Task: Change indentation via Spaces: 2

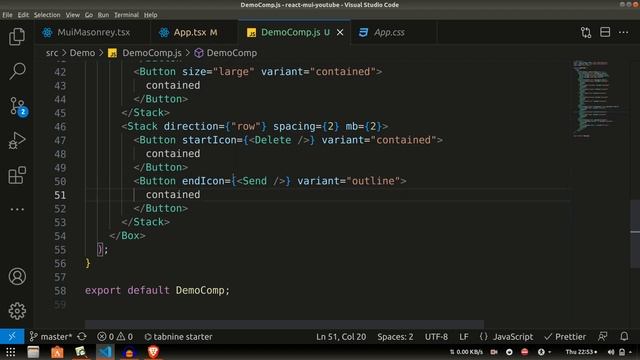Action: click(x=395, y=337)
